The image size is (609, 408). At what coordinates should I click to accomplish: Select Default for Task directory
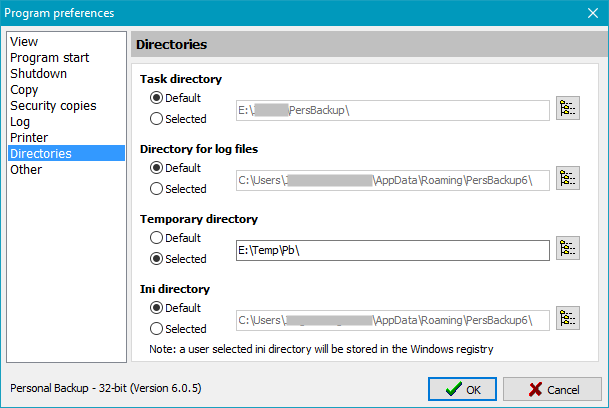click(156, 98)
